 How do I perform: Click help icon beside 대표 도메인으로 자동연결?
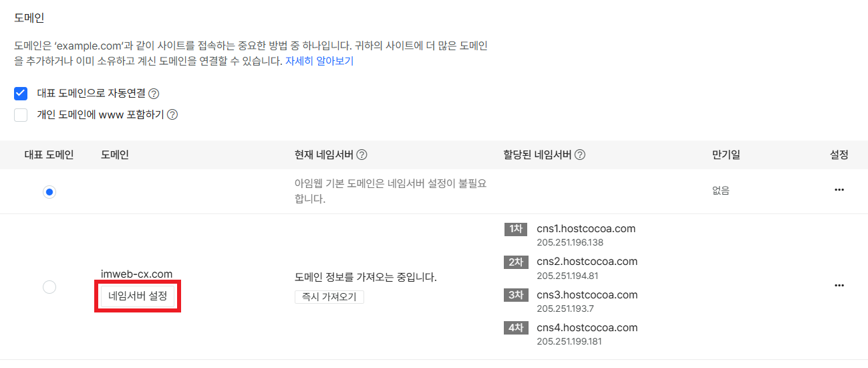[154, 94]
